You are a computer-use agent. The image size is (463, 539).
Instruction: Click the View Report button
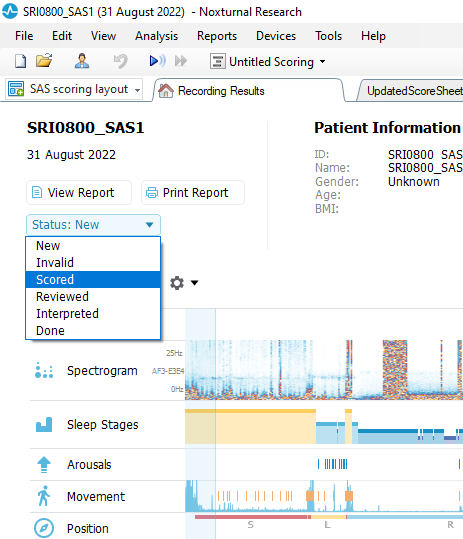click(x=79, y=192)
